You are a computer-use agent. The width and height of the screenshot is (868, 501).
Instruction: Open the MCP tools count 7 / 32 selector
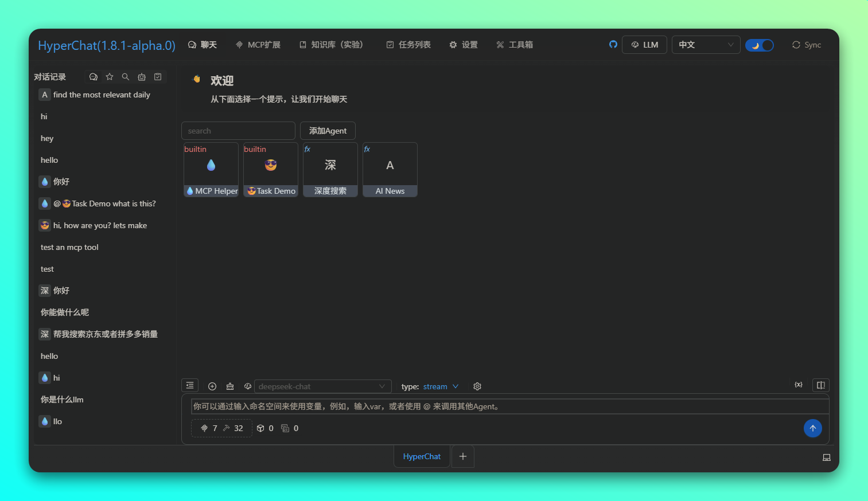click(x=221, y=428)
